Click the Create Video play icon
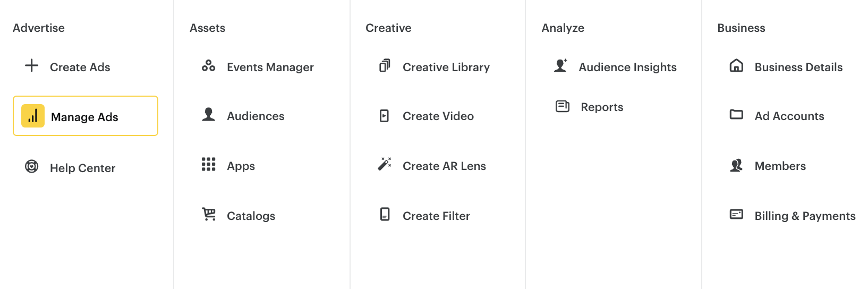 click(x=384, y=116)
